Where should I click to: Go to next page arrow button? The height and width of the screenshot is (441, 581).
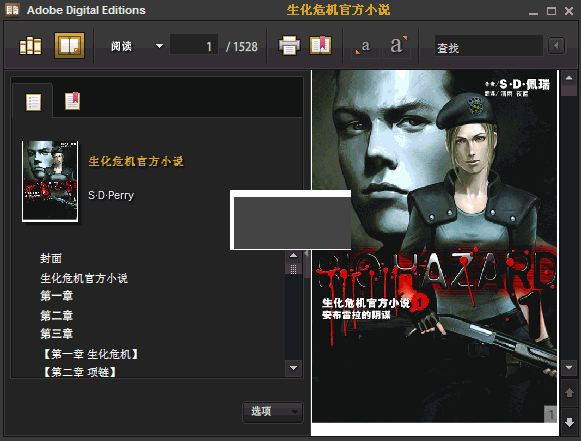point(569,421)
